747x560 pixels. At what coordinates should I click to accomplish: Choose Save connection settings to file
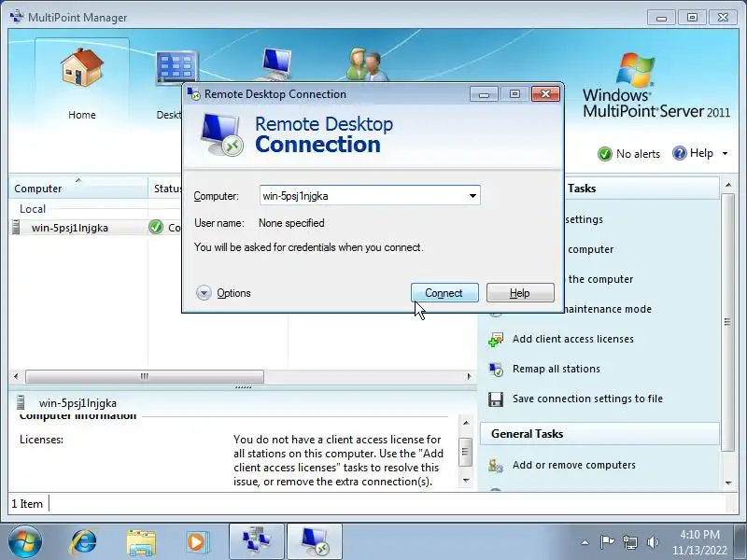tap(587, 399)
